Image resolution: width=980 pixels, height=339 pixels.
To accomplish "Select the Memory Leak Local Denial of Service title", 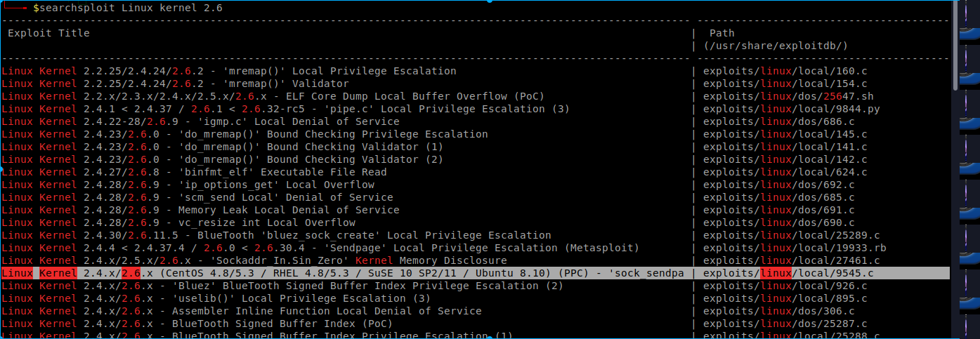I will [200, 210].
